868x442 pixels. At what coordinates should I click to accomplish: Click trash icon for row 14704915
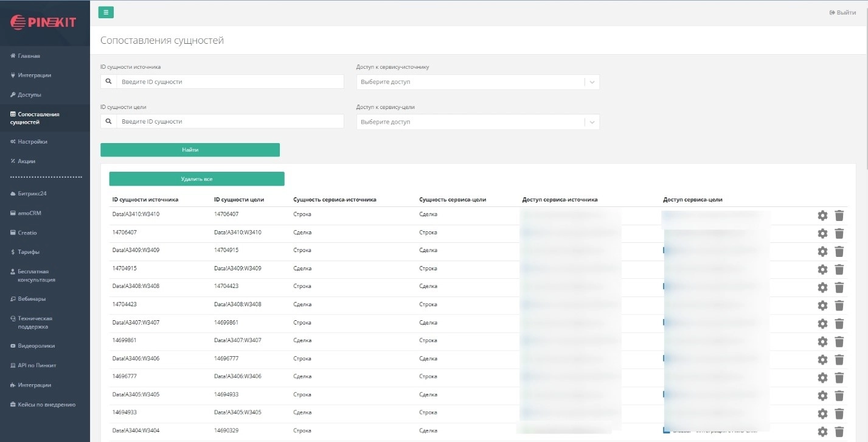[x=839, y=269]
